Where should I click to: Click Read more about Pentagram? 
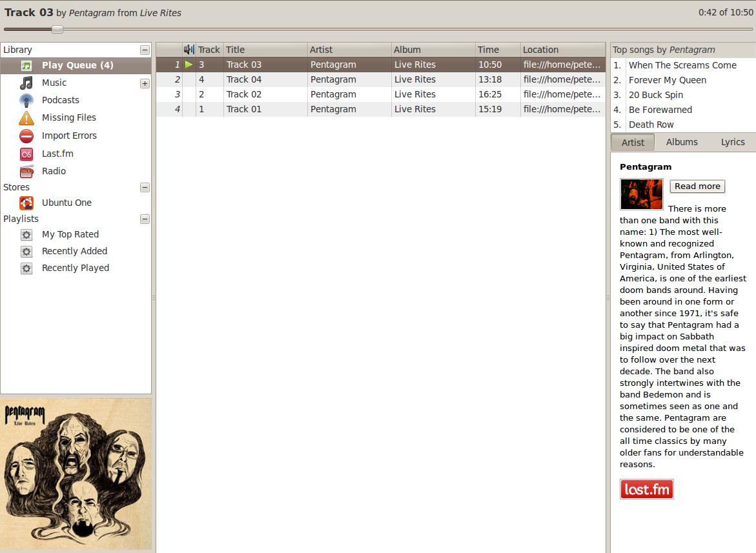point(697,186)
